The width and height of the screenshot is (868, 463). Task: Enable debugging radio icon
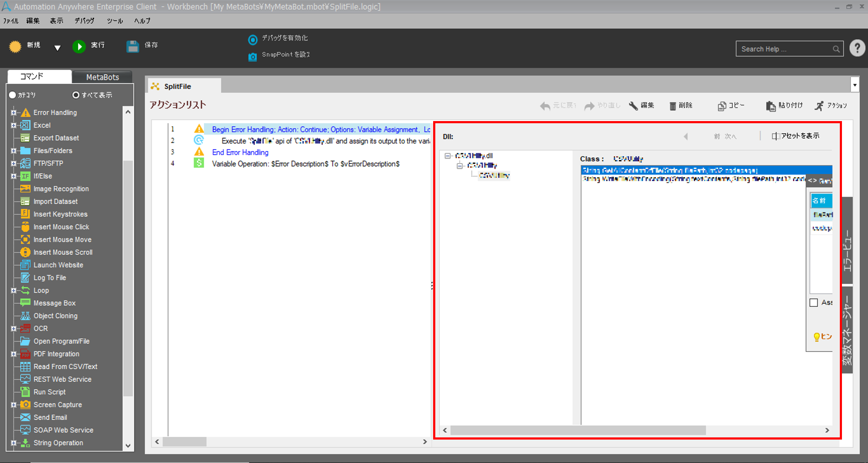(253, 40)
